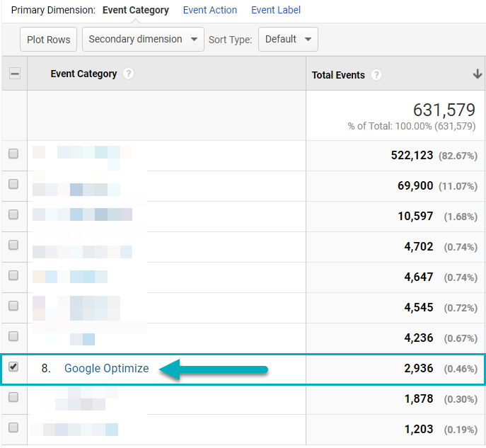The image size is (486, 448).
Task: Tick the checkbox for the 1,878 events row
Action: [x=13, y=398]
